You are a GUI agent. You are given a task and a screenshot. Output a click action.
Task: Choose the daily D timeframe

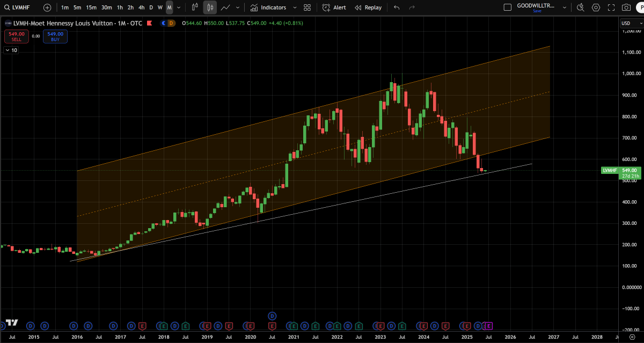151,8
